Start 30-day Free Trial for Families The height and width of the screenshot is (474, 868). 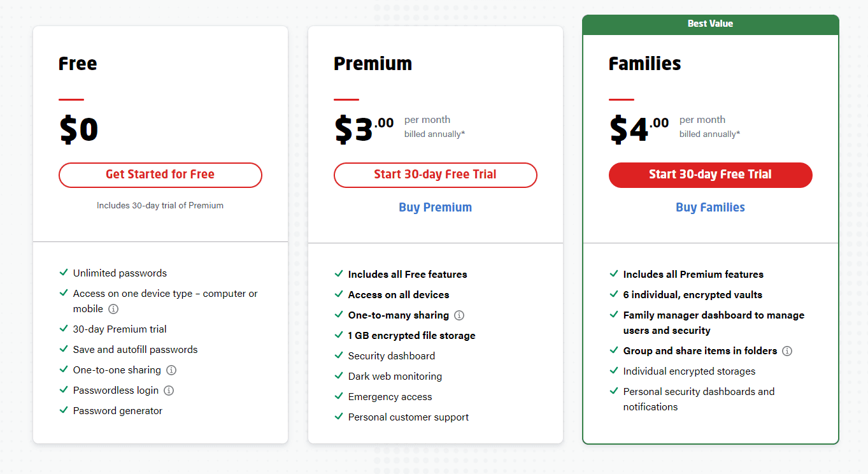[x=711, y=175]
